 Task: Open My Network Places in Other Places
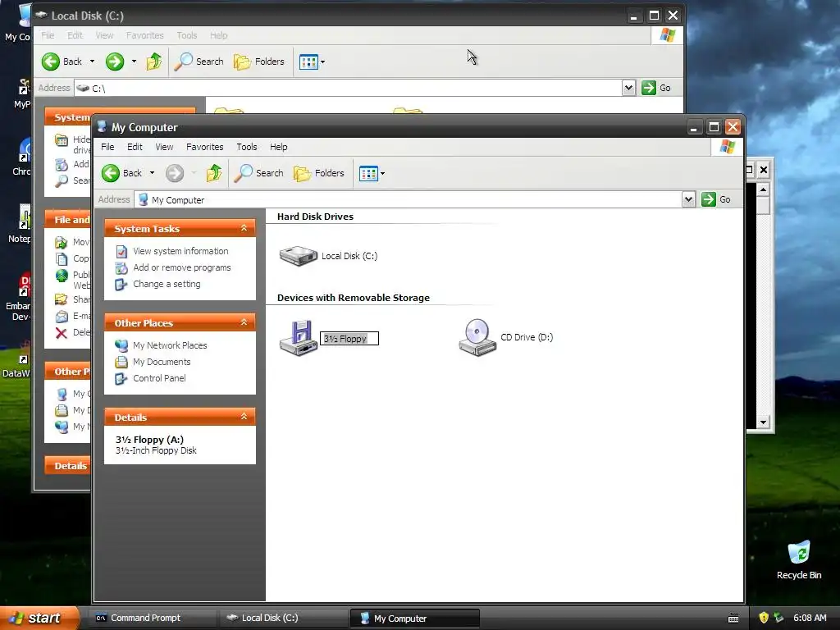tap(170, 345)
